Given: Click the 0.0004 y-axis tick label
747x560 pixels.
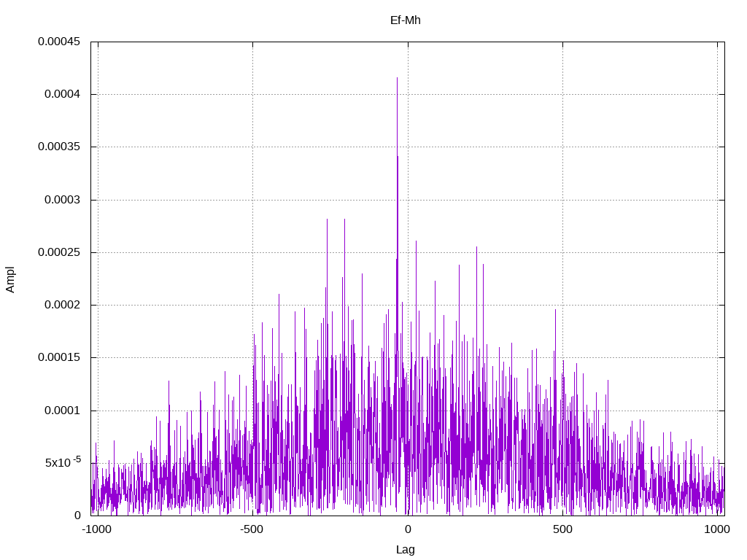Looking at the screenshot, I should coord(63,94).
